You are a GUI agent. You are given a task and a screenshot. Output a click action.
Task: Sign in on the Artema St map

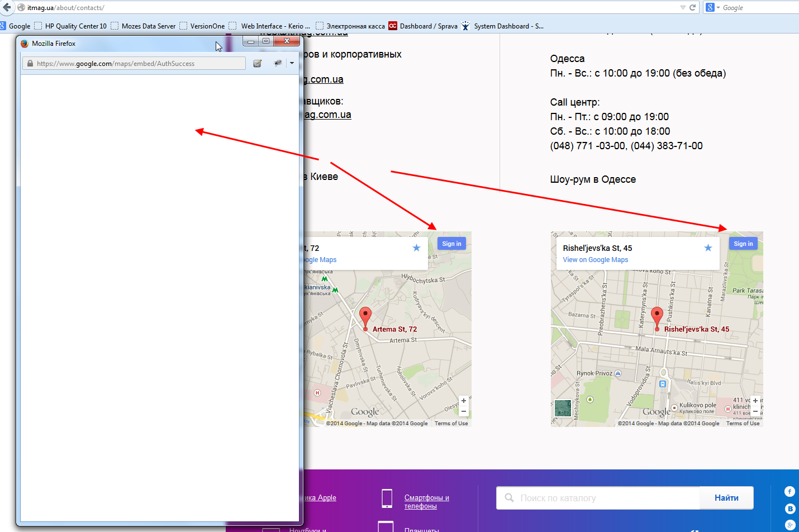[x=451, y=244]
